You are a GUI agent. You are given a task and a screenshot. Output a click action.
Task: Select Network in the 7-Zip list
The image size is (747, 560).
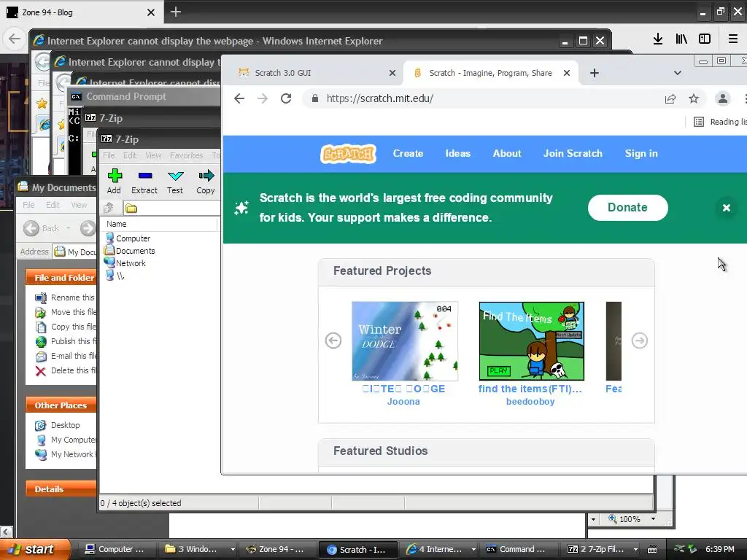125,262
